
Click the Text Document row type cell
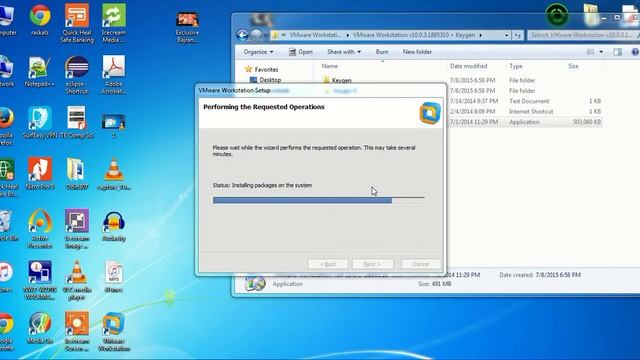pyautogui.click(x=529, y=101)
